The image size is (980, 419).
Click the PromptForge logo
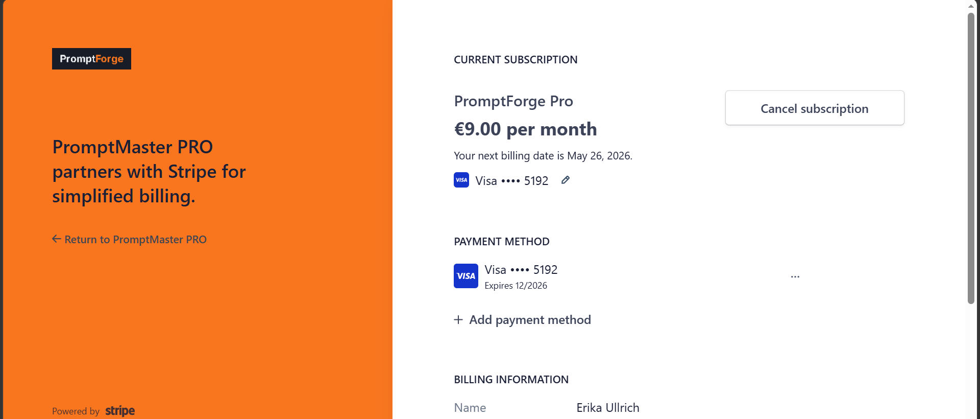(91, 59)
